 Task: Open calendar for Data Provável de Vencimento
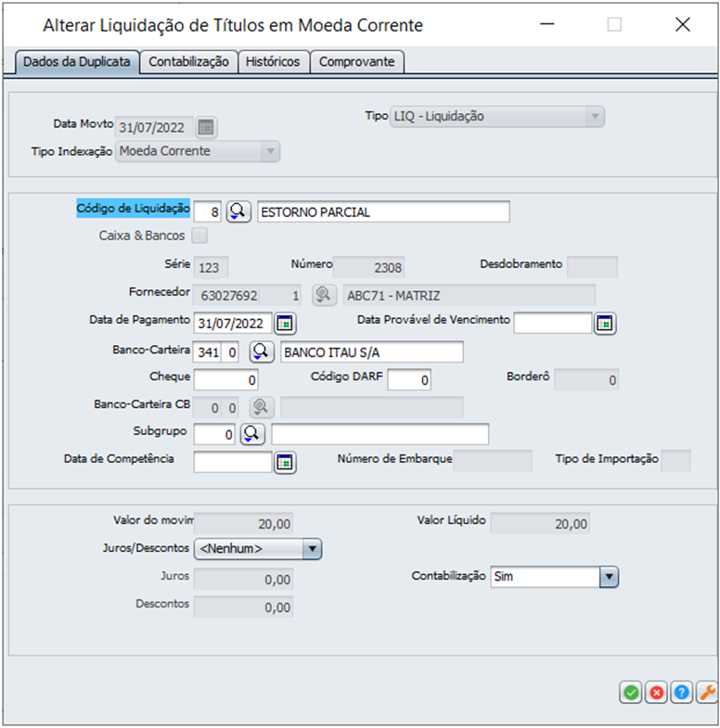[604, 323]
